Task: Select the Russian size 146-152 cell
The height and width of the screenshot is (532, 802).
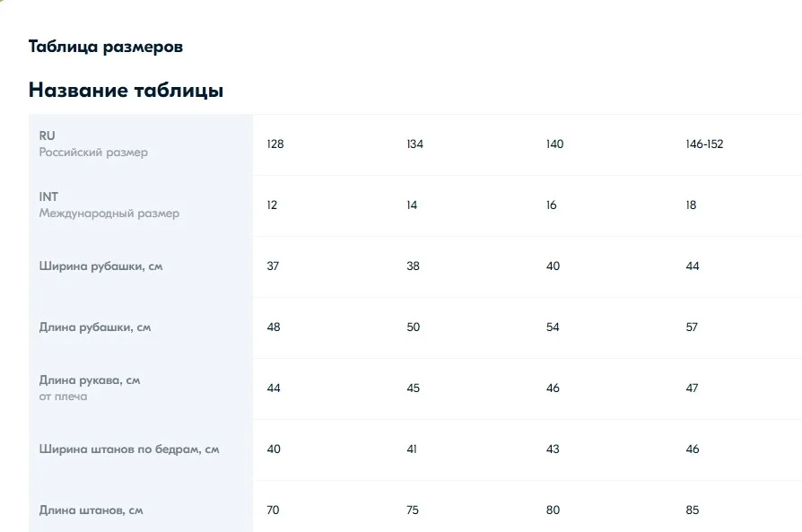Action: tap(704, 144)
